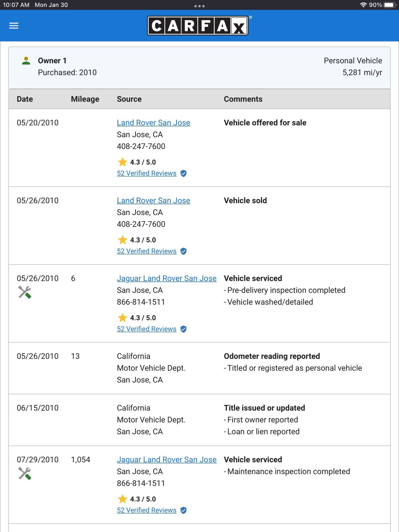Select the Personal Vehicle label

coord(353,61)
